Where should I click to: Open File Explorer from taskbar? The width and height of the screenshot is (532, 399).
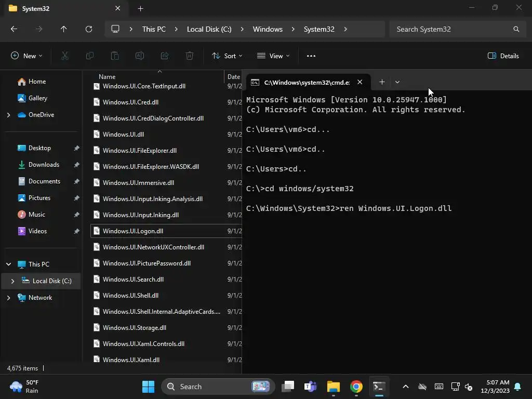pyautogui.click(x=333, y=387)
